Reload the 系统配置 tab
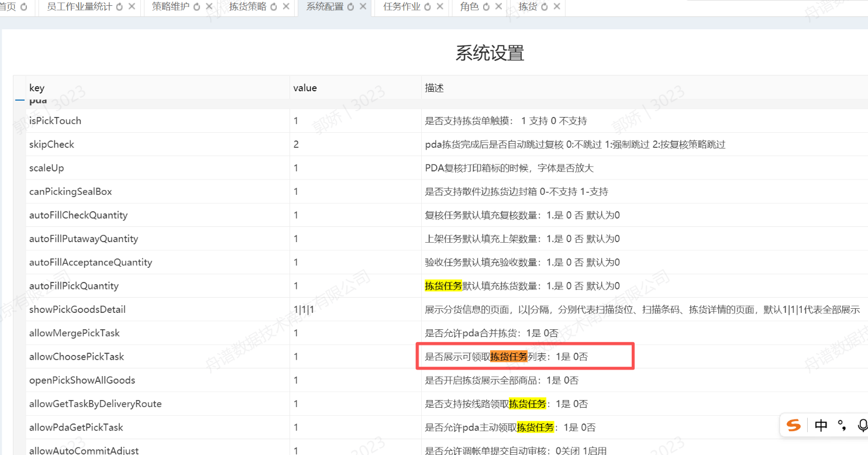This screenshot has width=868, height=455. click(351, 7)
